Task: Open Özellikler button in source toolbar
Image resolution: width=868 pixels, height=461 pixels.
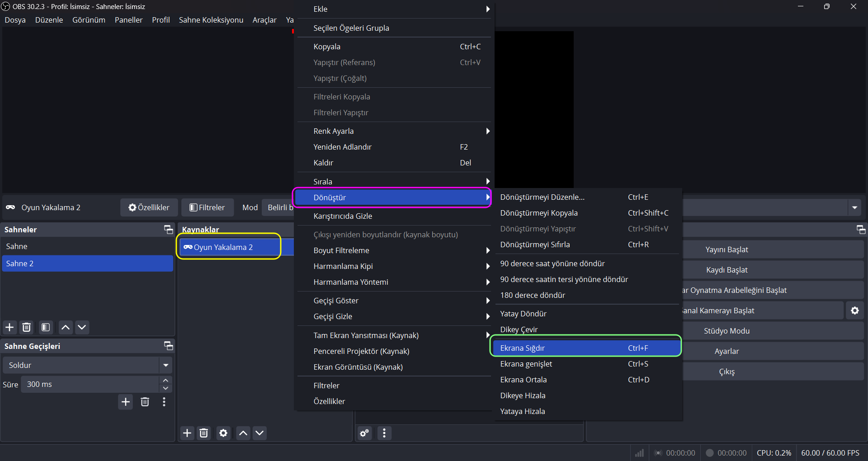Action: click(x=149, y=207)
